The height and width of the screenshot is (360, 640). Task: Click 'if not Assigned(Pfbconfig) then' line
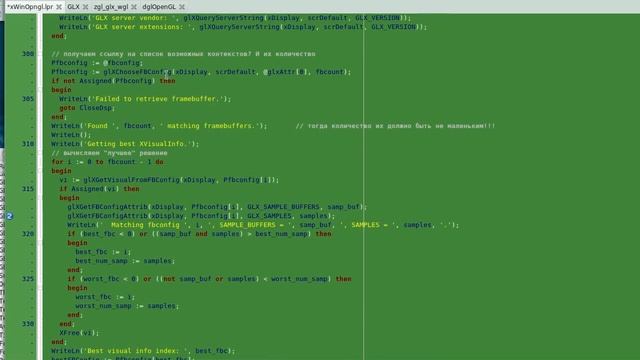(113, 81)
